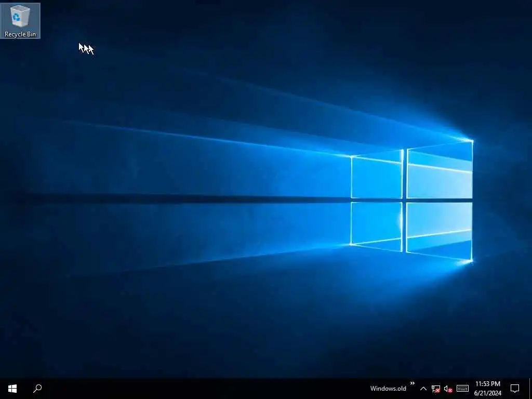Show hidden system tray icons
This screenshot has width=532, height=399.
[x=423, y=389]
